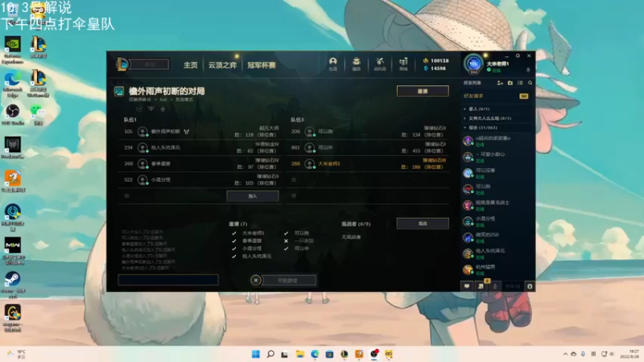
Task: Click the 14598 blue essence balance
Action: tap(435, 68)
